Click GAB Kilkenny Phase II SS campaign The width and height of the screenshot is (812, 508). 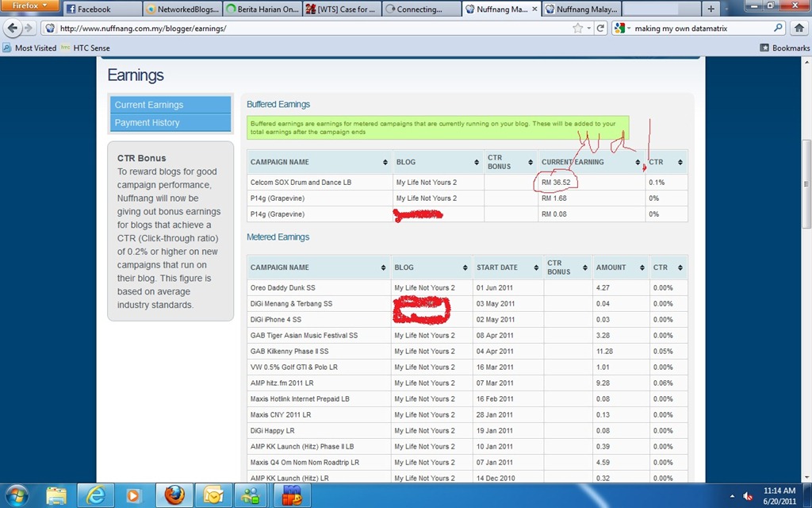289,352
